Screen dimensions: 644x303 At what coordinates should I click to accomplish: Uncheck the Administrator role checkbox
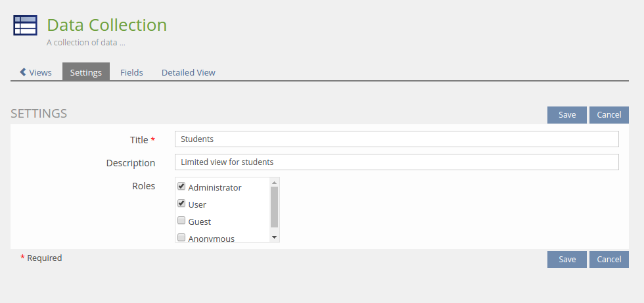point(181,187)
